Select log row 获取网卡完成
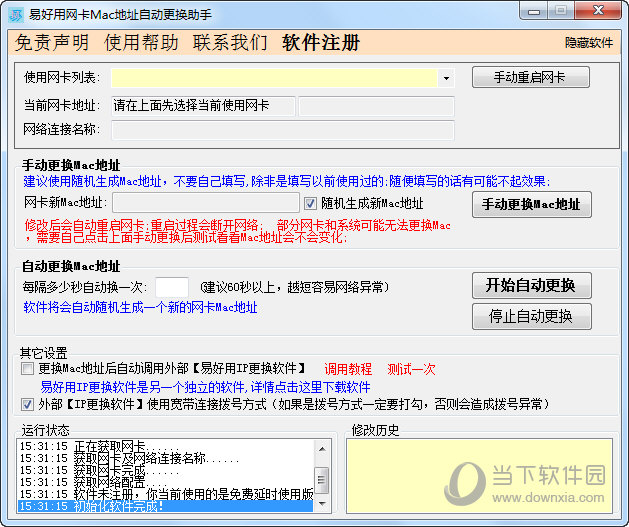 (165, 470)
